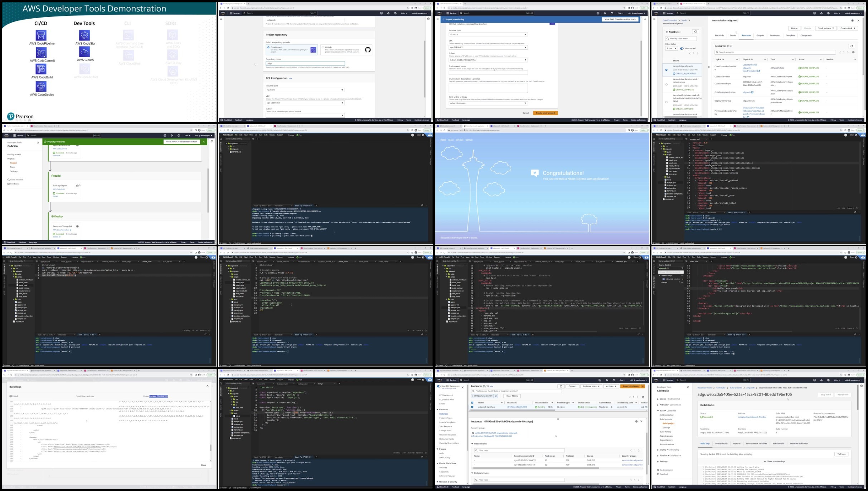The image size is (868, 491).
Task: Click the AWS CodePipeline icon on the slide
Action: tap(41, 35)
